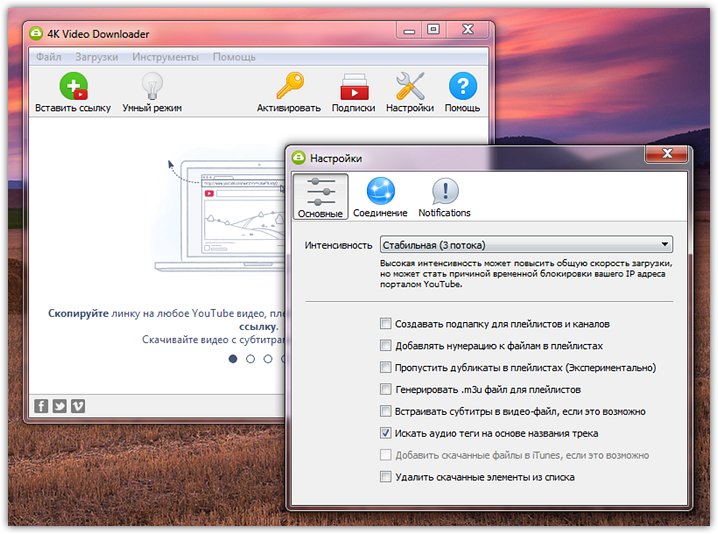Close the 4K Video Downloader window
Screen dimensions: 718x534
[468, 30]
